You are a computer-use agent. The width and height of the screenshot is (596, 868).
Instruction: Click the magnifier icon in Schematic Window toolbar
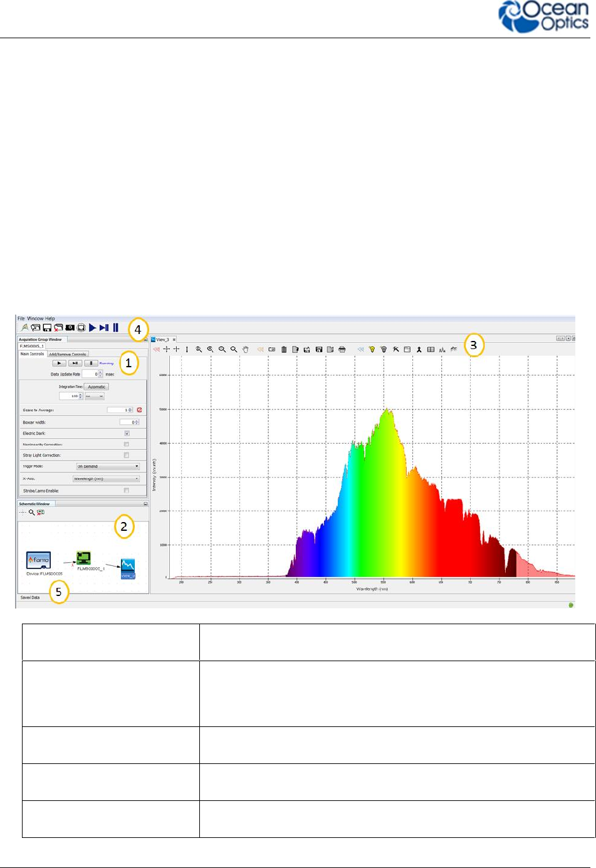tap(32, 512)
